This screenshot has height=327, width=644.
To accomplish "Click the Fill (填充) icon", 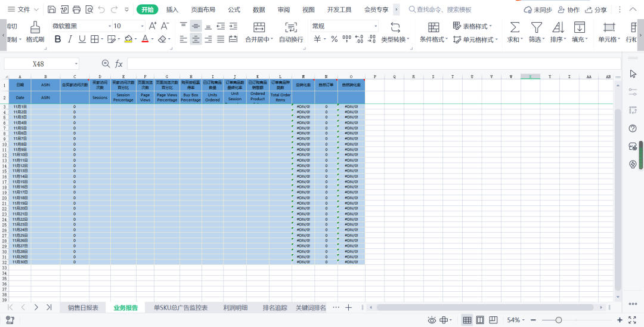I will [x=579, y=27].
